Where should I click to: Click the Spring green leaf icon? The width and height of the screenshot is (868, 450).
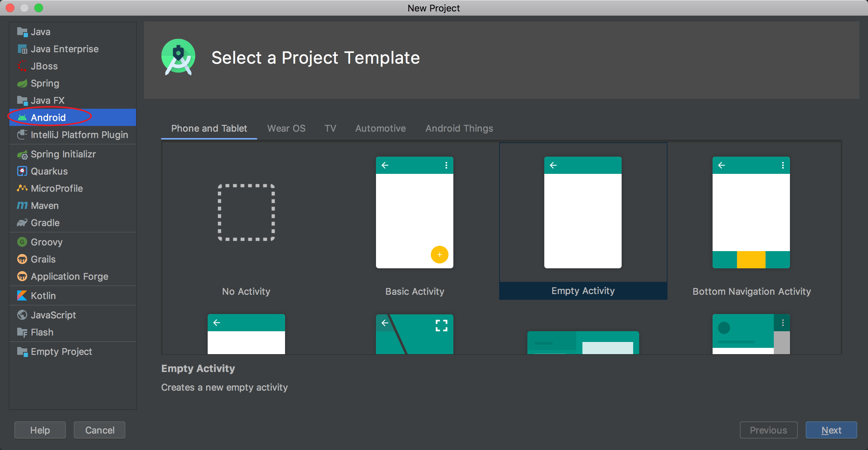click(22, 83)
